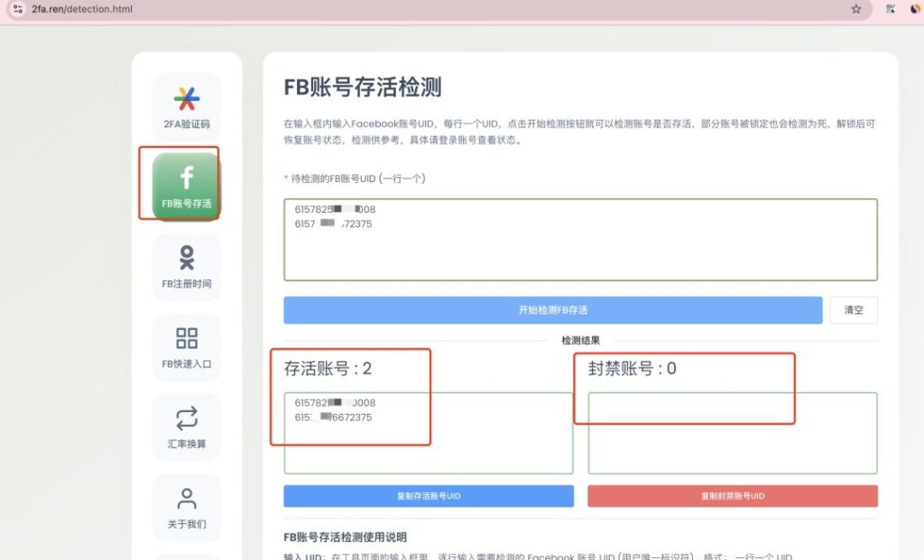Click the live accounts result box
The width and height of the screenshot is (924, 560).
(x=429, y=433)
